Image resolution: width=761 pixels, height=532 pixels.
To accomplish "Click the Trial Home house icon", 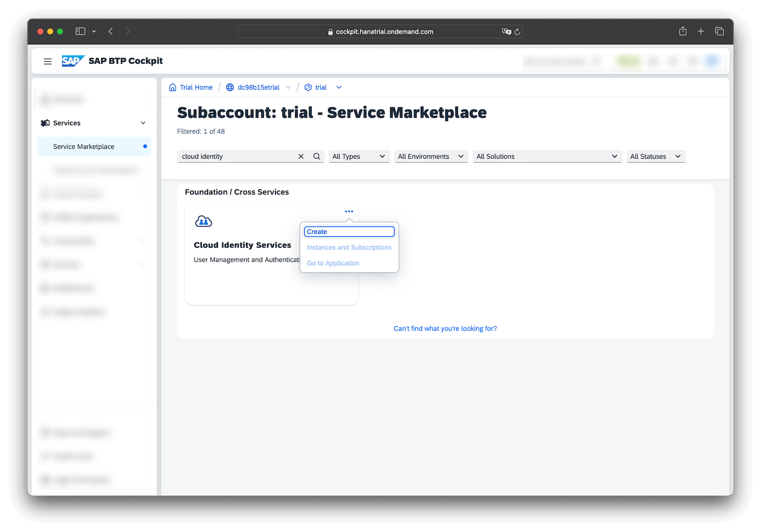I will (173, 87).
